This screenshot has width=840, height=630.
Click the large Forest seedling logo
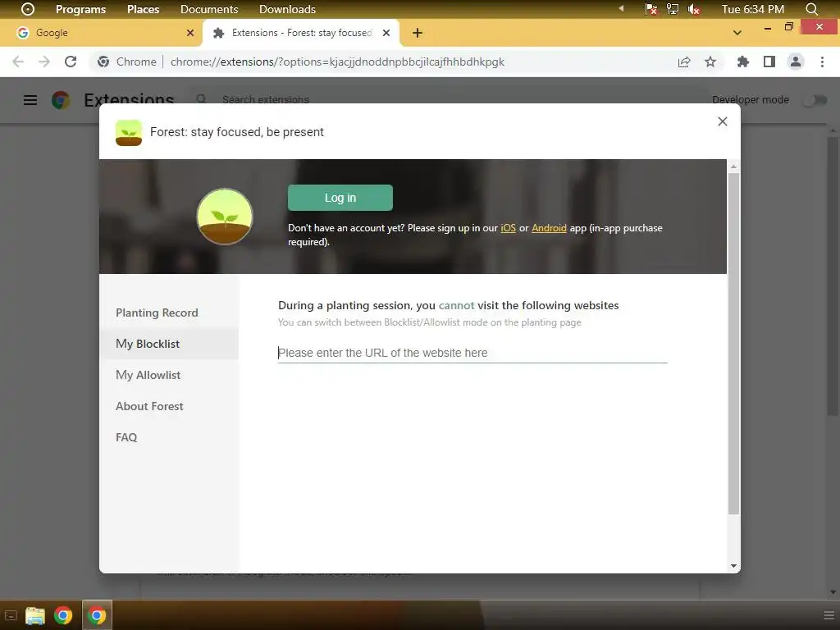(x=225, y=217)
